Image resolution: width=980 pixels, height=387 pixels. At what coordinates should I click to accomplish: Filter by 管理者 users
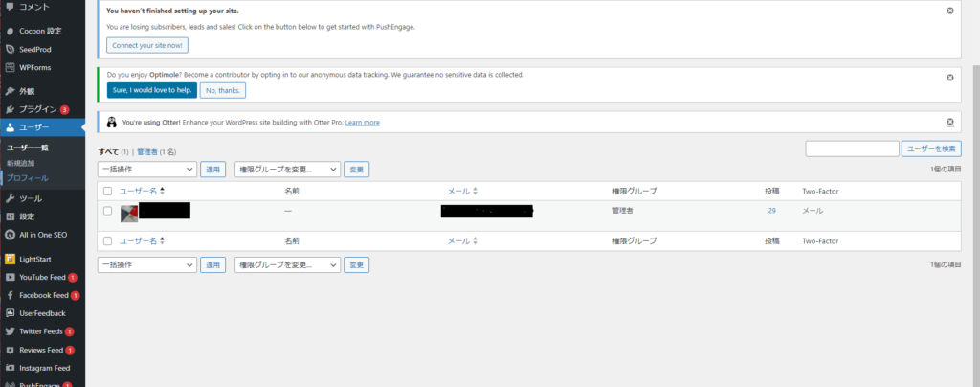[x=147, y=152]
